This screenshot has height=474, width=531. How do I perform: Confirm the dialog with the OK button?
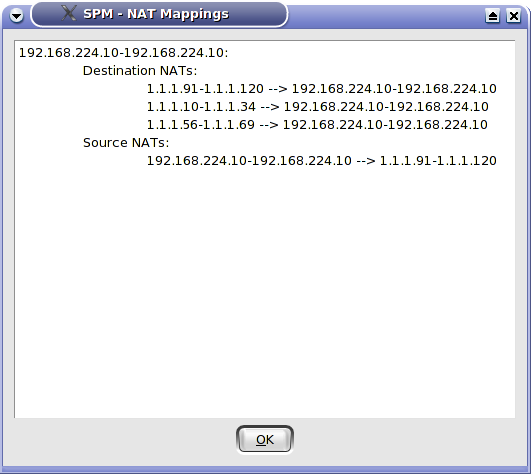265,439
